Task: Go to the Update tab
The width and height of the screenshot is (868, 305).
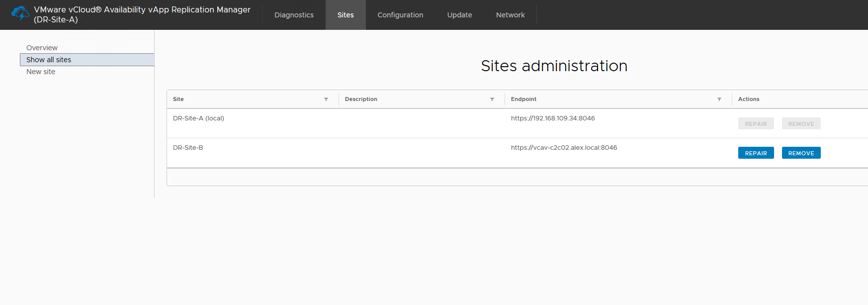Action: tap(459, 15)
